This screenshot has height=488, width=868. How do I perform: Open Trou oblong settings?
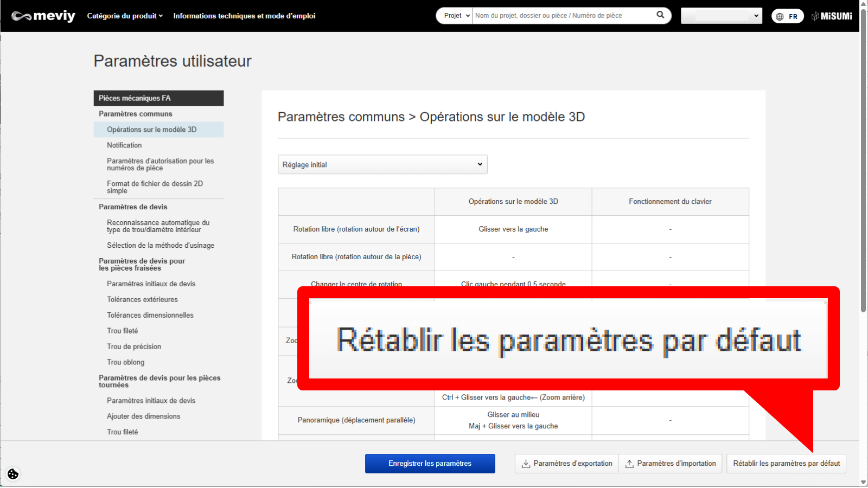pos(125,362)
